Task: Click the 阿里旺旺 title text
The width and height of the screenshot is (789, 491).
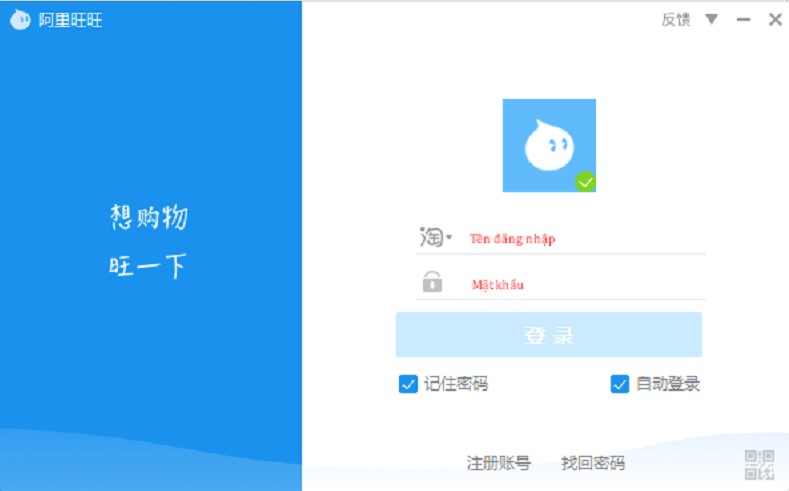Action: [x=71, y=20]
